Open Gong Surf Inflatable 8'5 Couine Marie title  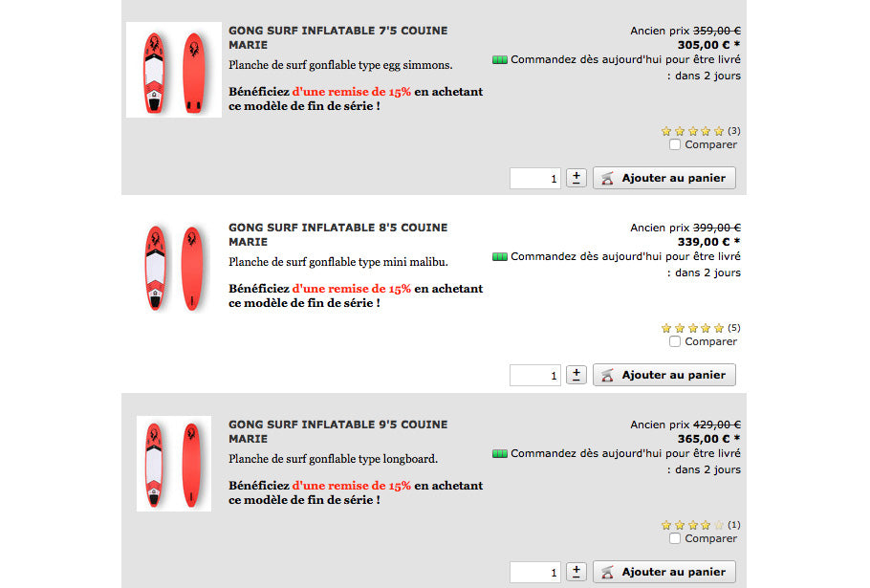[x=337, y=234]
